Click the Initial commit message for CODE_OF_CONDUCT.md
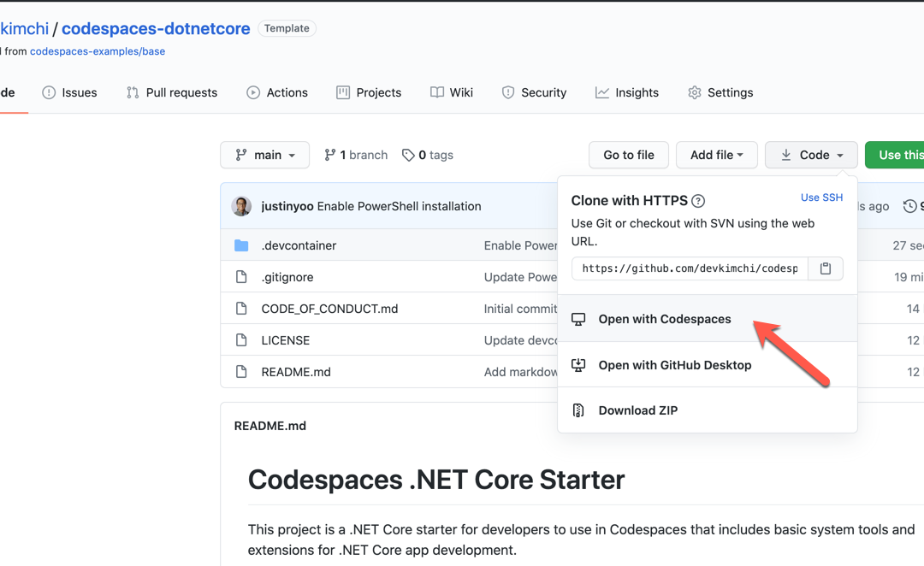924x566 pixels. (x=520, y=309)
